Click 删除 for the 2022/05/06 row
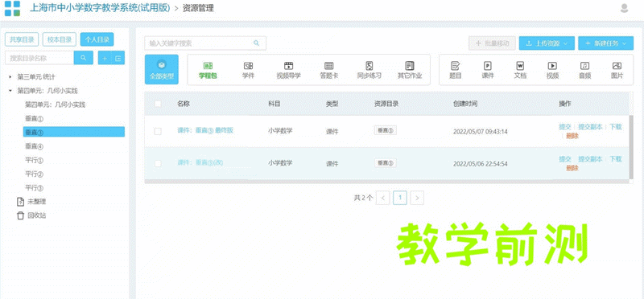The image size is (644, 299). (572, 168)
